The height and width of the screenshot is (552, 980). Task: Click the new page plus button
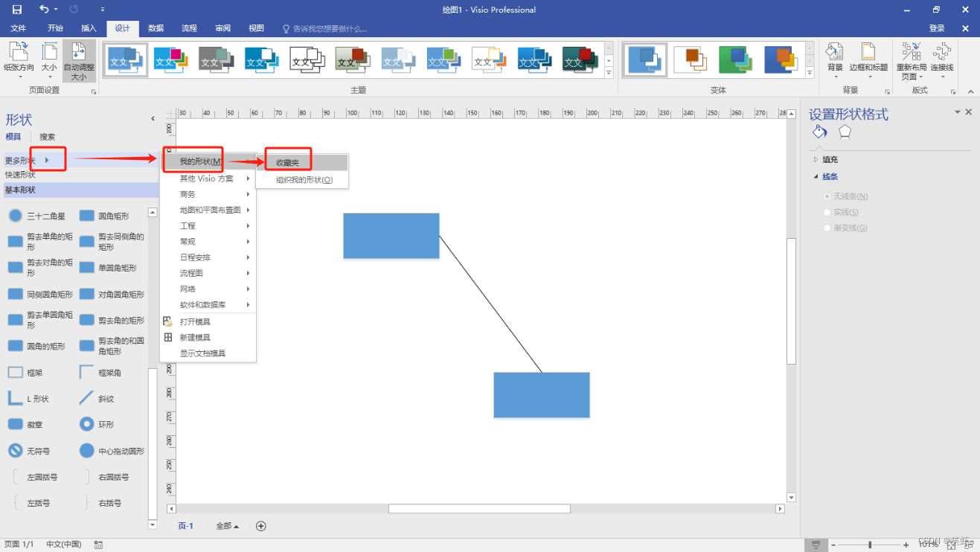(x=260, y=526)
